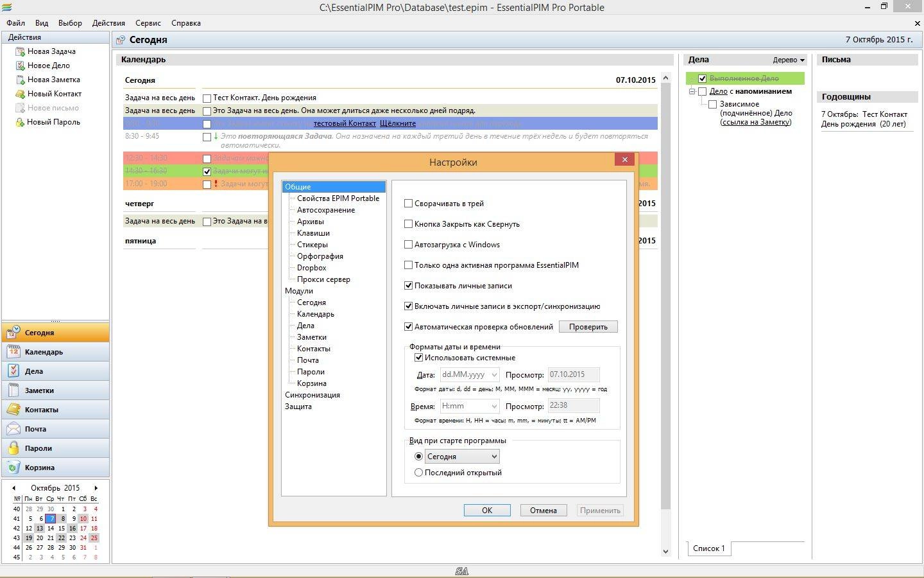The width and height of the screenshot is (924, 578).
Task: Open the Сегодня module icon in sidebar
Action: [x=13, y=332]
